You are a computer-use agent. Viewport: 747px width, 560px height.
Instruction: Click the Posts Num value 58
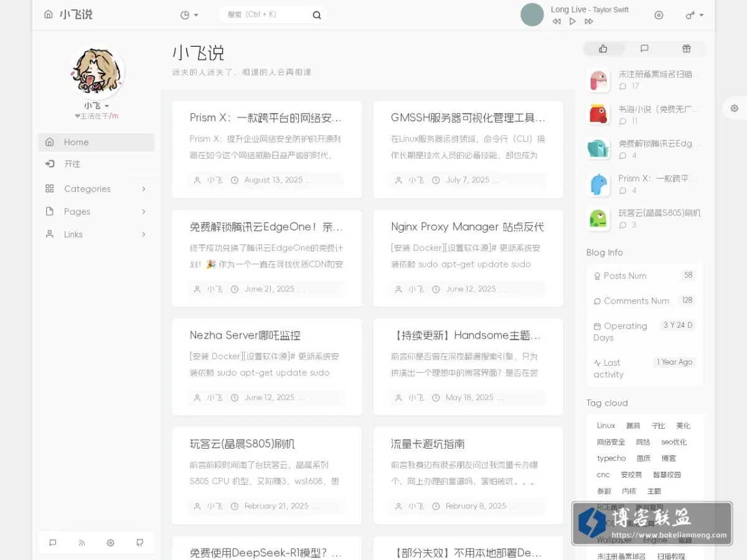click(x=688, y=275)
